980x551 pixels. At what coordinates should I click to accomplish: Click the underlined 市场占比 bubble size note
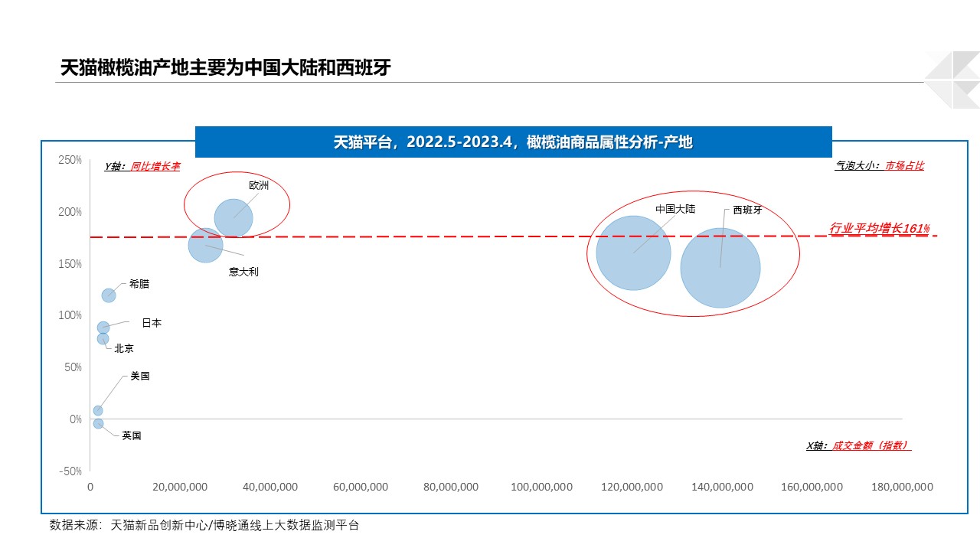[905, 166]
